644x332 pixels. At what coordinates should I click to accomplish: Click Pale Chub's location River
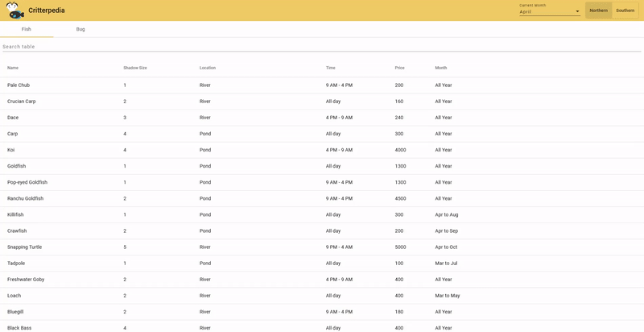tap(205, 85)
